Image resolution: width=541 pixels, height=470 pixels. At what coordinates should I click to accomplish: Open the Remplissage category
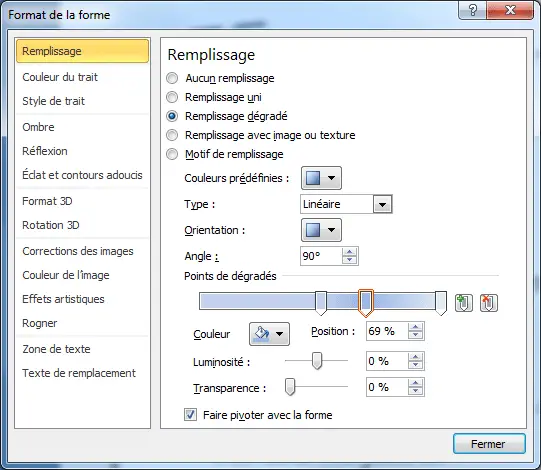[82, 51]
